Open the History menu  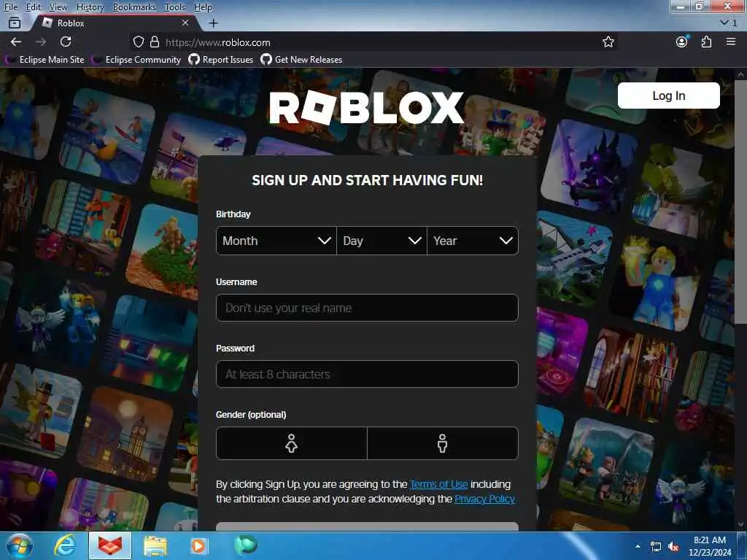(90, 7)
